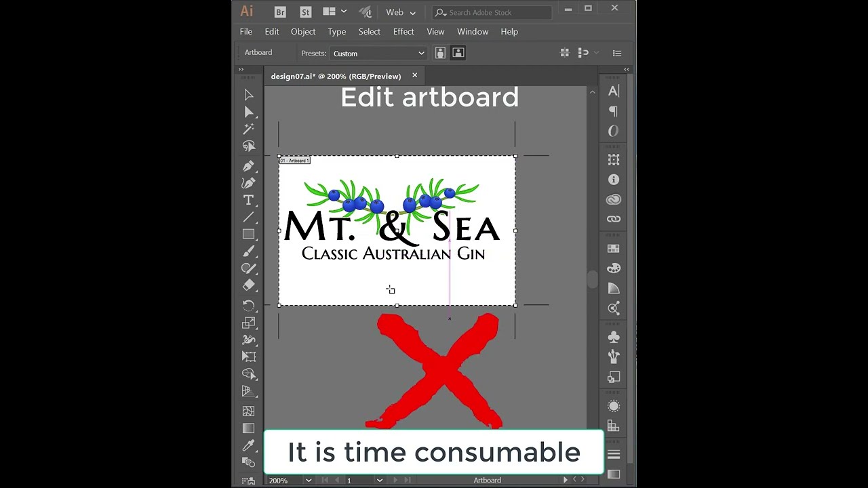Open the Info panel icon
The height and width of the screenshot is (488, 868).
tap(614, 180)
